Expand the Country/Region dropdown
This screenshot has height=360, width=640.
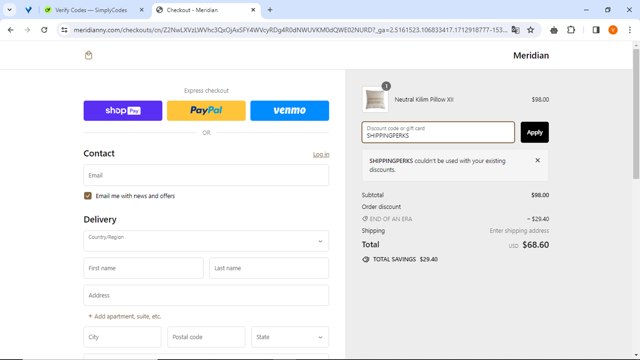click(206, 241)
